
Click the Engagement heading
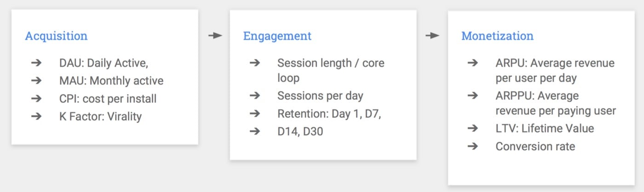coord(277,36)
